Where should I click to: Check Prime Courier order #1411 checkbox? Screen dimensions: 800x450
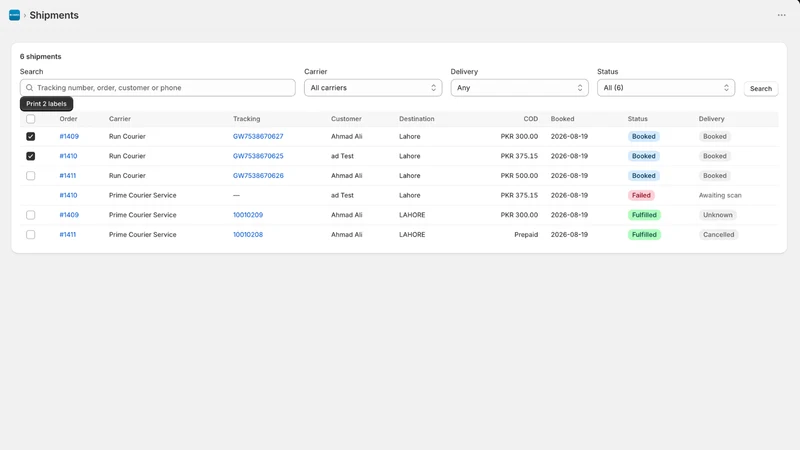point(31,235)
